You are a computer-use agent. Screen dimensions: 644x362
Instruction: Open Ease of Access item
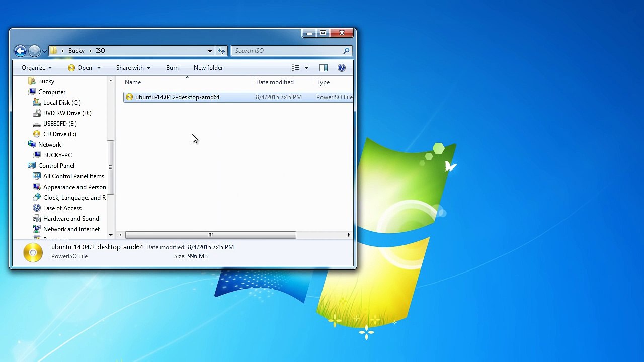(x=62, y=208)
